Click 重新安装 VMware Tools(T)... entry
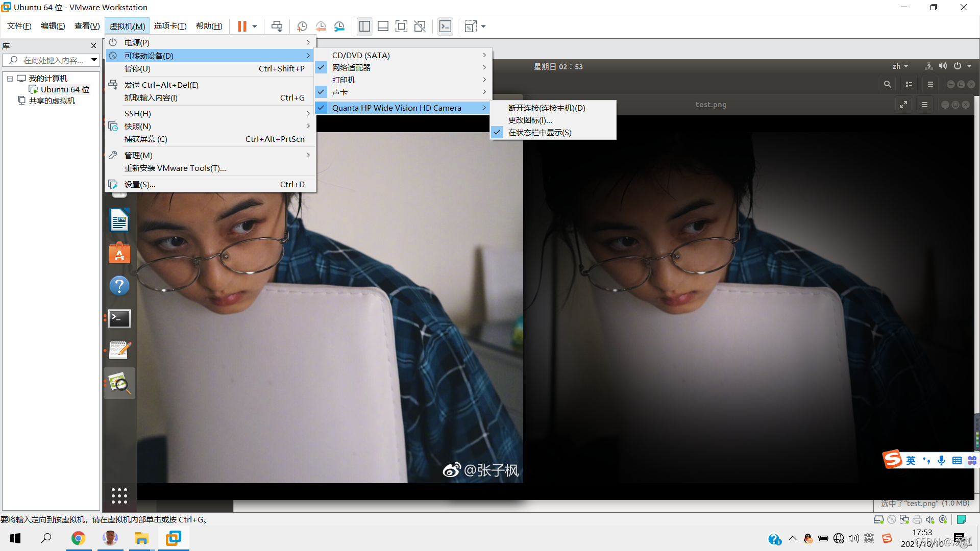The height and width of the screenshot is (551, 980). [175, 168]
